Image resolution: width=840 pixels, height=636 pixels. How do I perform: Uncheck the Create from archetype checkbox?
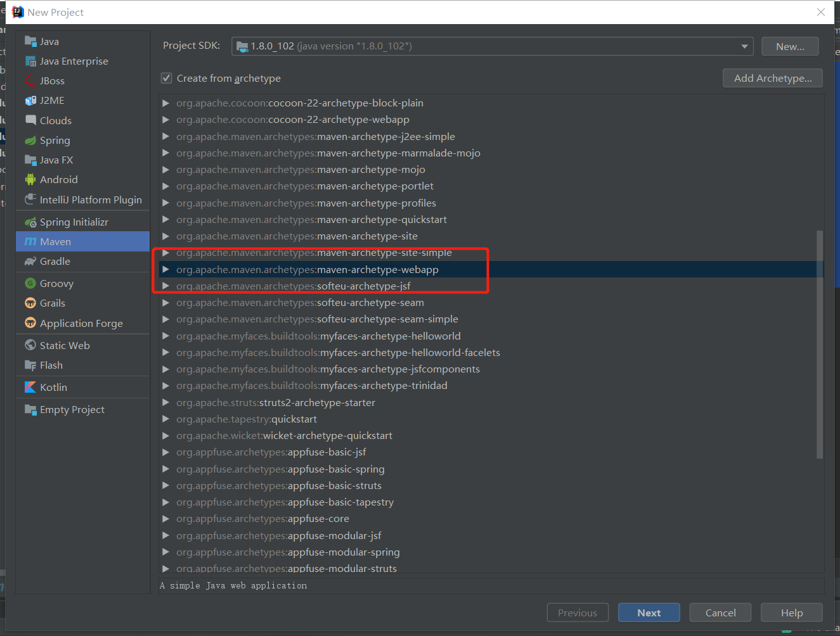tap(167, 79)
